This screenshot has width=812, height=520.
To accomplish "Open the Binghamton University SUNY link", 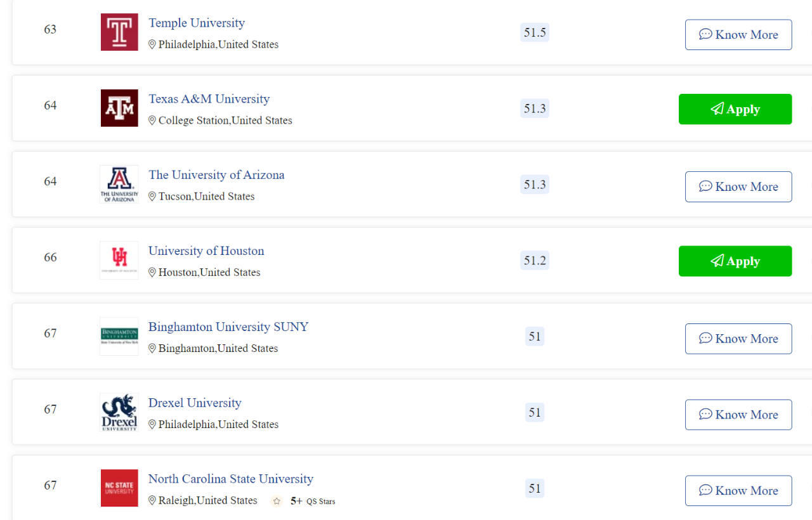I will 228,327.
